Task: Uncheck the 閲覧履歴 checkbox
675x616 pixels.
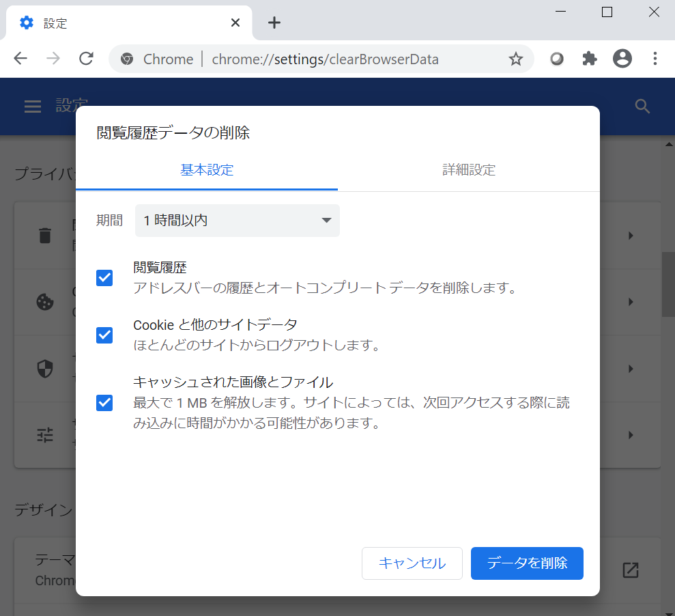Action: [104, 278]
